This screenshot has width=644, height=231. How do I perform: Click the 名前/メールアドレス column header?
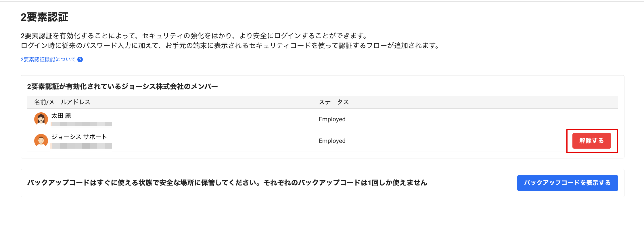click(x=62, y=102)
